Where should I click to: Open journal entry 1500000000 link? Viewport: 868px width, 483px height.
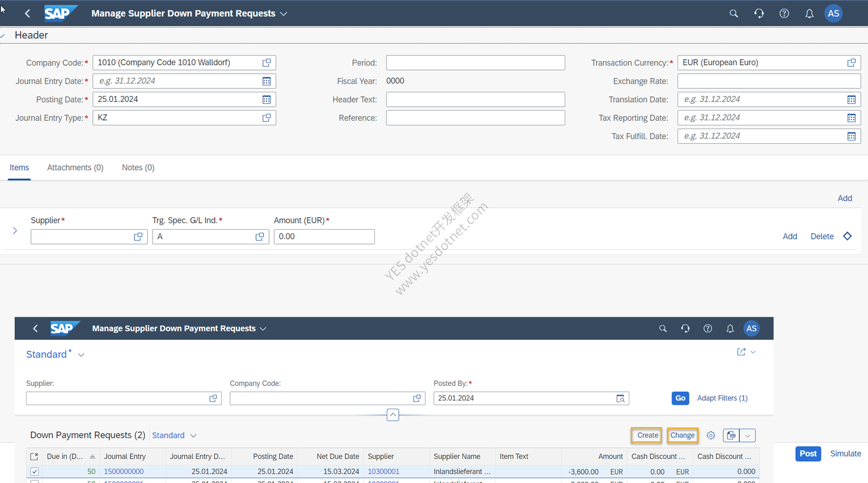pyautogui.click(x=124, y=472)
